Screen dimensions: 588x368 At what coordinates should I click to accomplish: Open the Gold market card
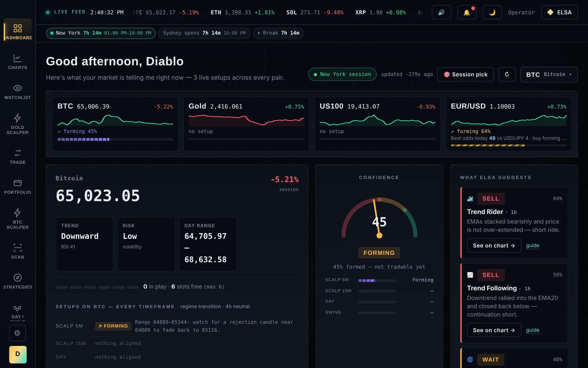click(x=246, y=124)
